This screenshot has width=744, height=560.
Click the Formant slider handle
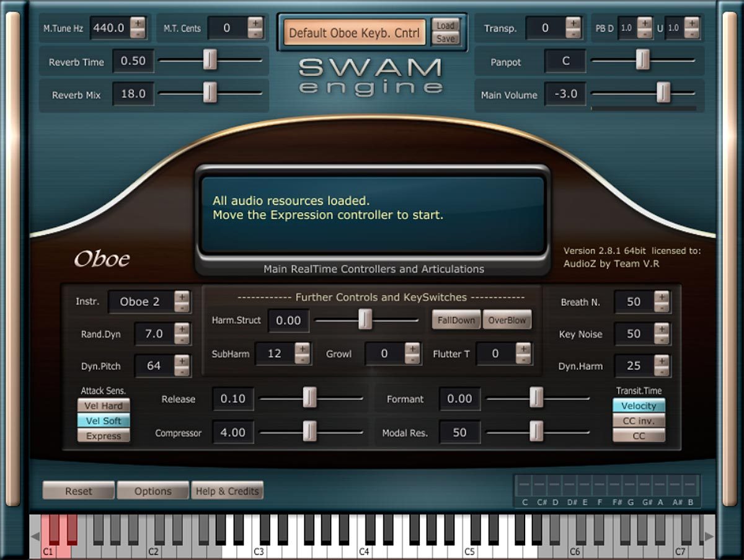point(536,398)
